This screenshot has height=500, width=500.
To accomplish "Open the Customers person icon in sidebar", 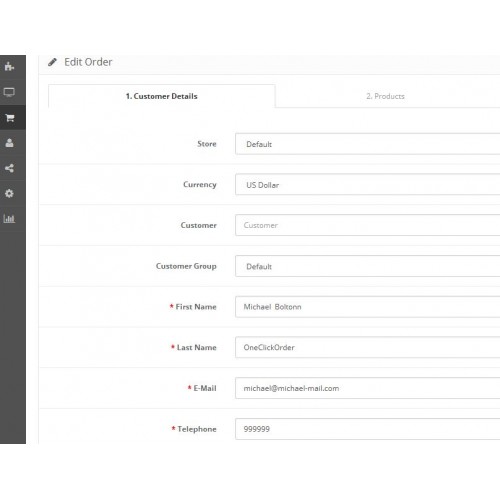I will (9, 143).
